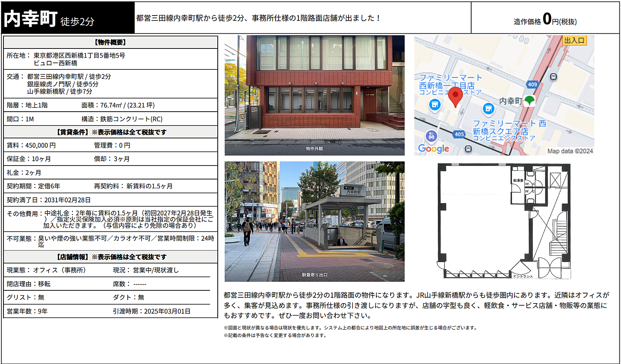Screen dimensions: 621x364
Task: Click the red location pin on the map
Action: pos(455,97)
